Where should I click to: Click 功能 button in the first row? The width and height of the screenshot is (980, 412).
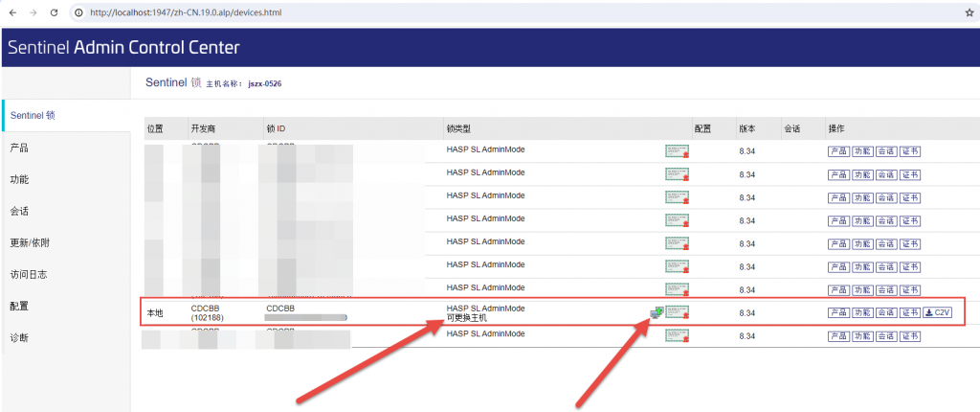(861, 150)
